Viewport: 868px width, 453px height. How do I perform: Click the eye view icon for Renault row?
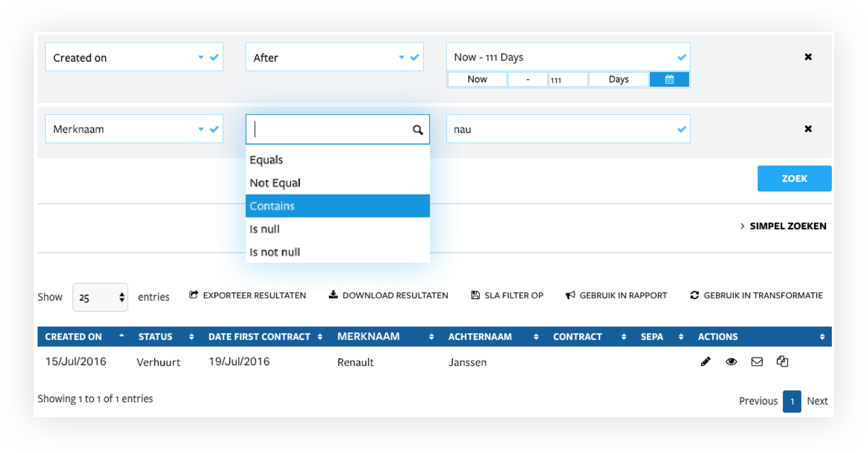click(x=731, y=362)
